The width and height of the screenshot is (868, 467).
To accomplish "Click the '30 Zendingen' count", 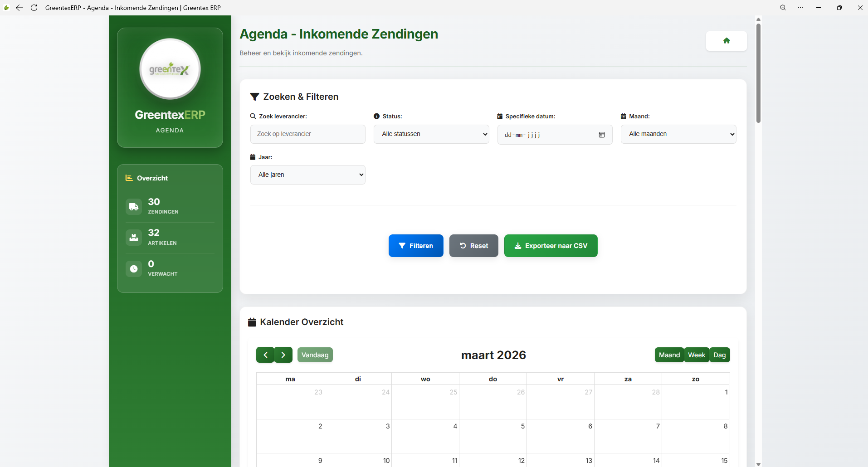I will coord(163,206).
